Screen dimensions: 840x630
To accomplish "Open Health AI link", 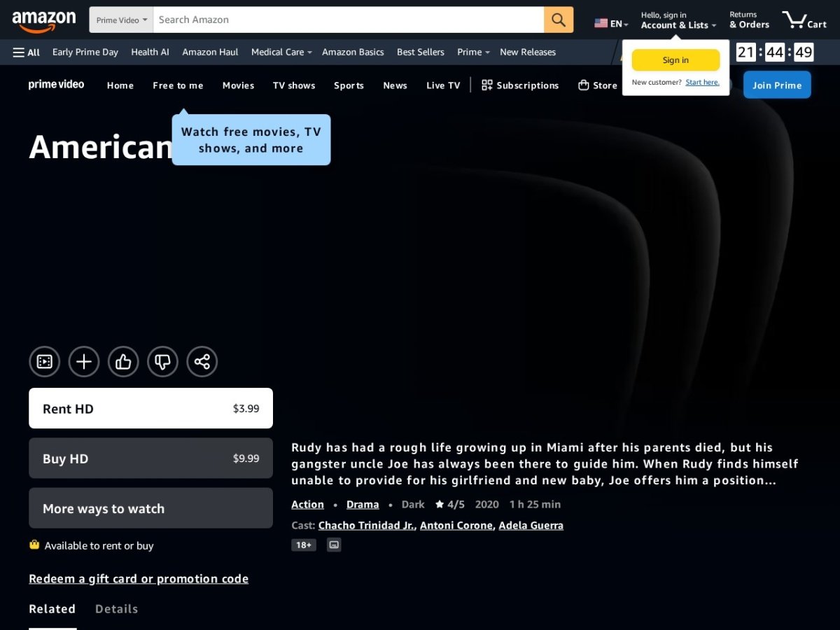I will tap(150, 52).
